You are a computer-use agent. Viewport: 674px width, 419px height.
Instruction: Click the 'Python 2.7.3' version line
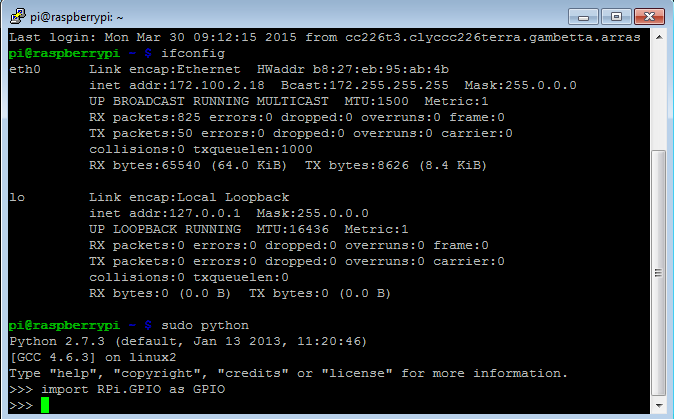coord(188,341)
